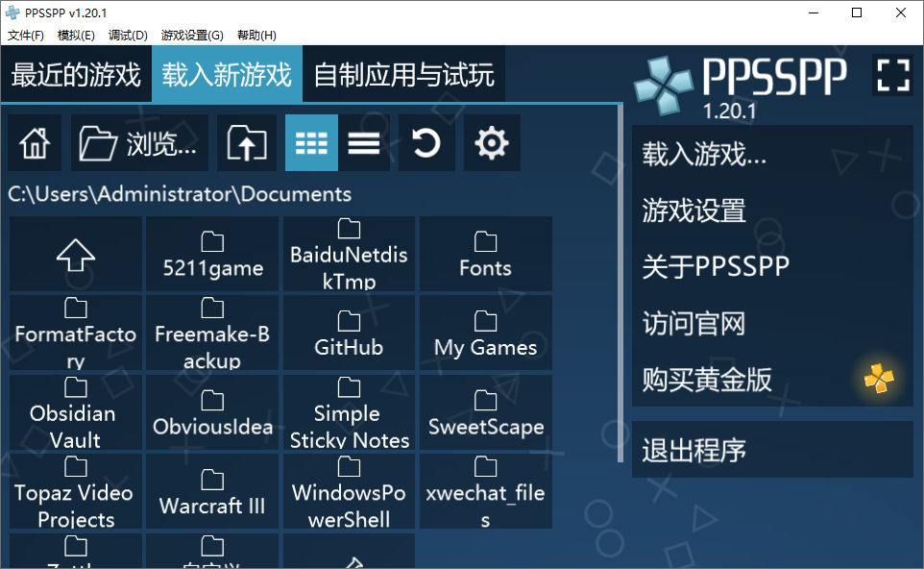Switch file listing to list view
Screen dimensions: 924x569
[x=365, y=142]
